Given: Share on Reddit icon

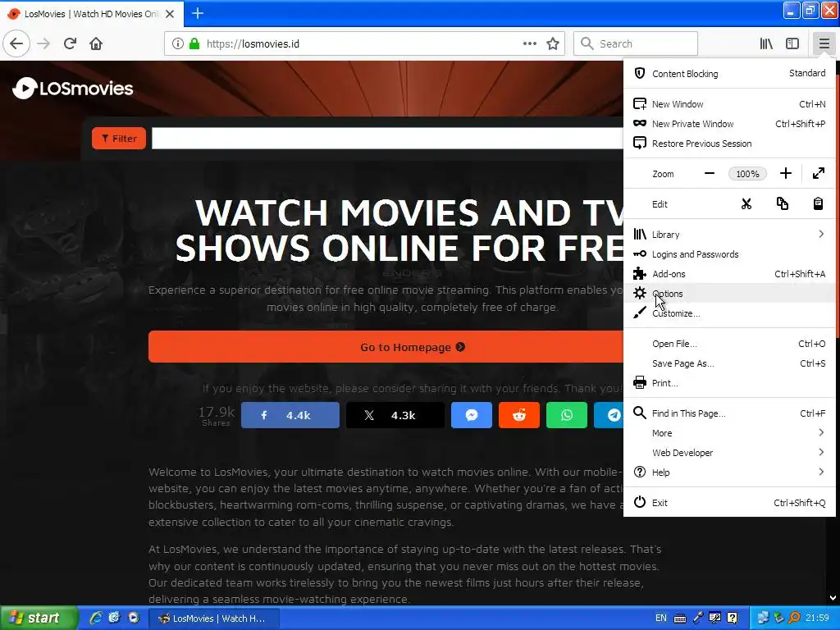Looking at the screenshot, I should coord(519,415).
